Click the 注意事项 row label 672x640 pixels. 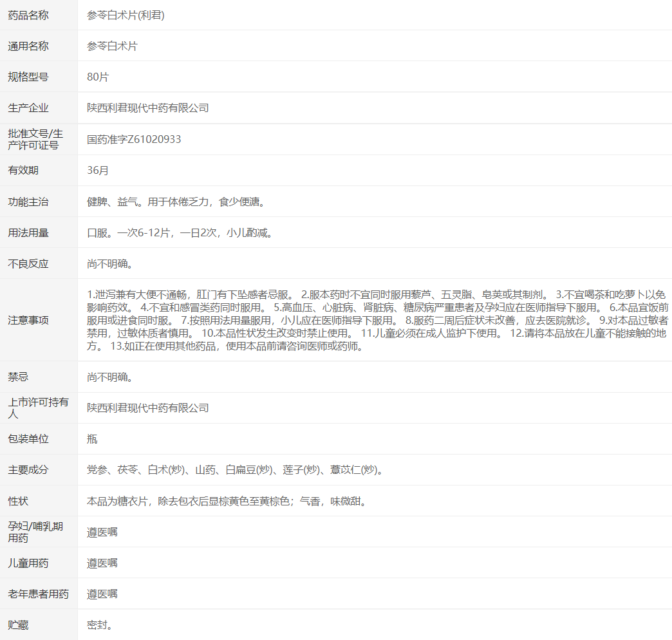coord(28,321)
